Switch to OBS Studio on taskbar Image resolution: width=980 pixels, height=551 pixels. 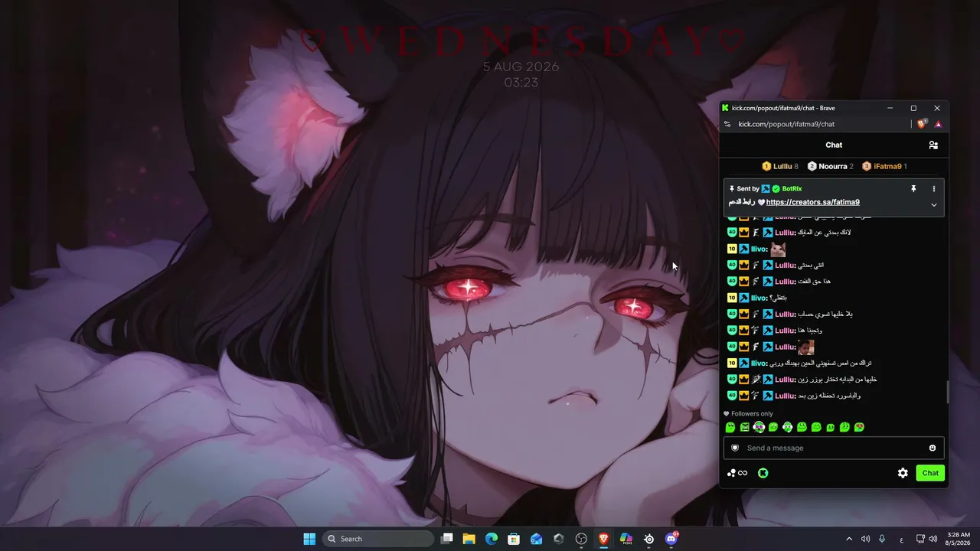(x=581, y=539)
